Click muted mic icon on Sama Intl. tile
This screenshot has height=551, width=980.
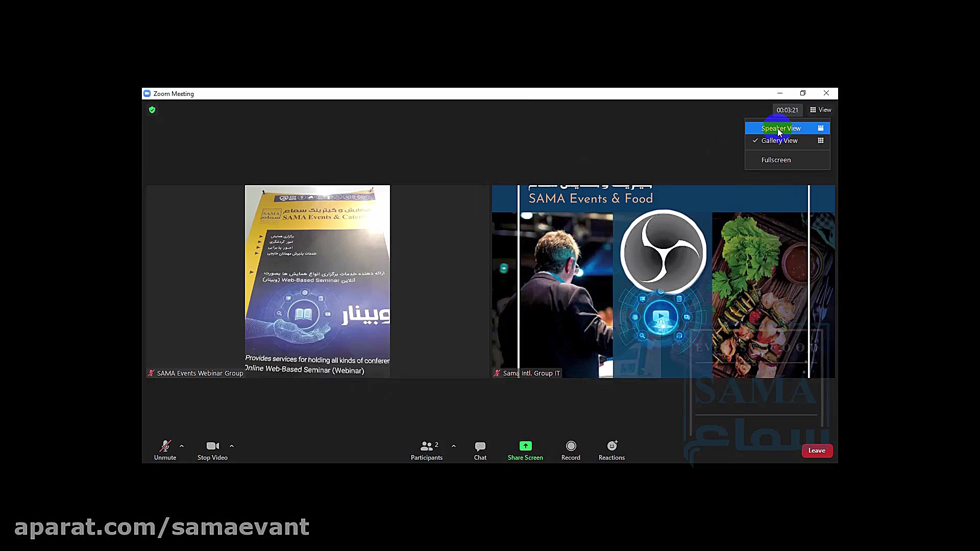pos(497,373)
